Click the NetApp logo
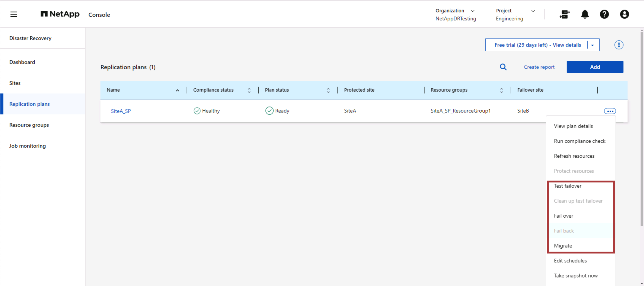The image size is (644, 286). coord(60,14)
